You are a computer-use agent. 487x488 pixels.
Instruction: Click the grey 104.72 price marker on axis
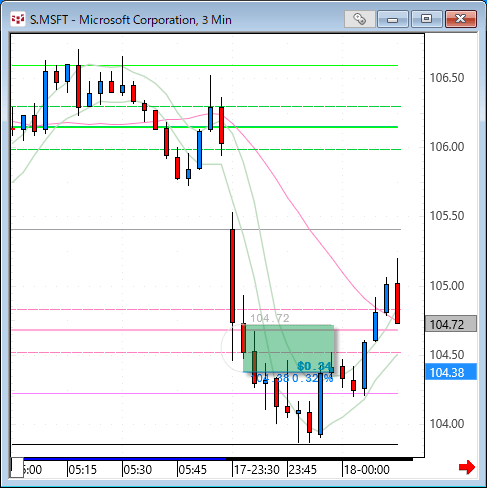[451, 324]
